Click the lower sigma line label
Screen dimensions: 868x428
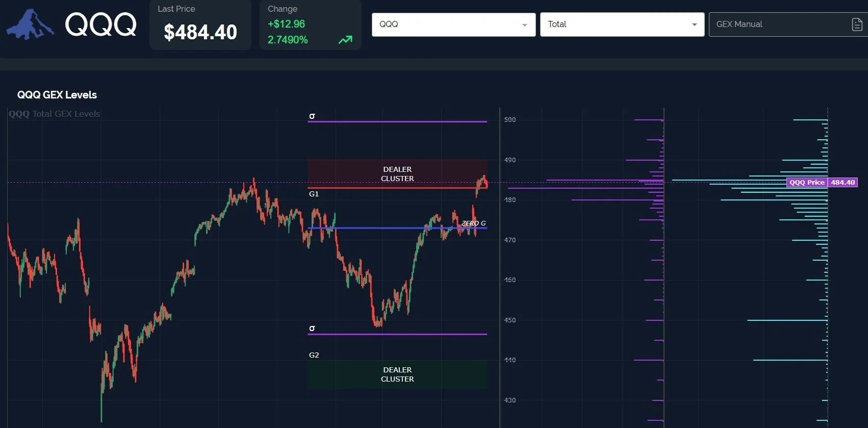click(312, 329)
